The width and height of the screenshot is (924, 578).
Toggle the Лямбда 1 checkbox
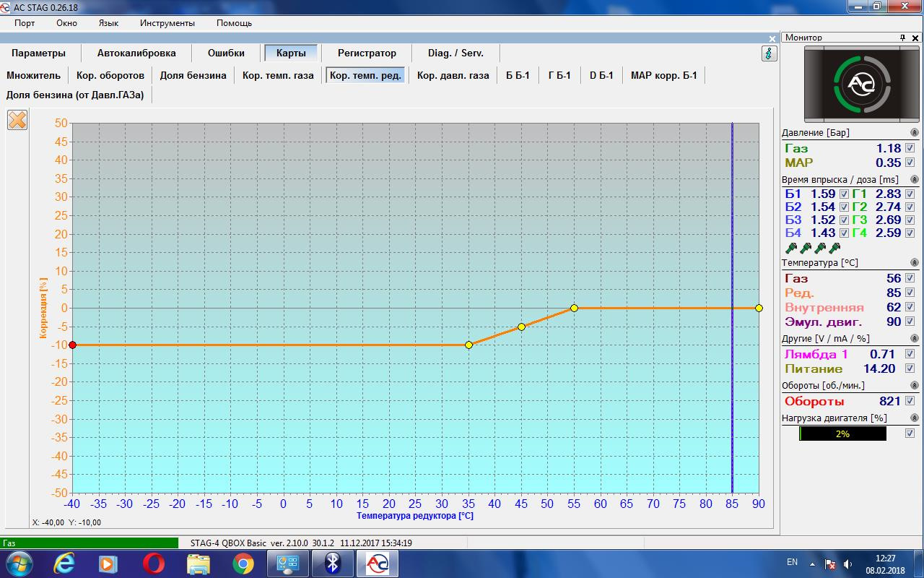910,354
